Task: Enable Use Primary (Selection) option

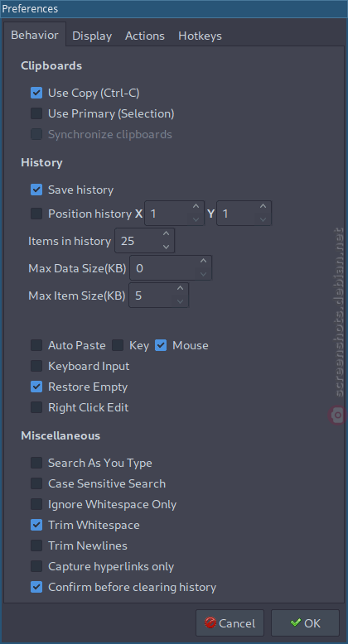Action: (x=36, y=113)
